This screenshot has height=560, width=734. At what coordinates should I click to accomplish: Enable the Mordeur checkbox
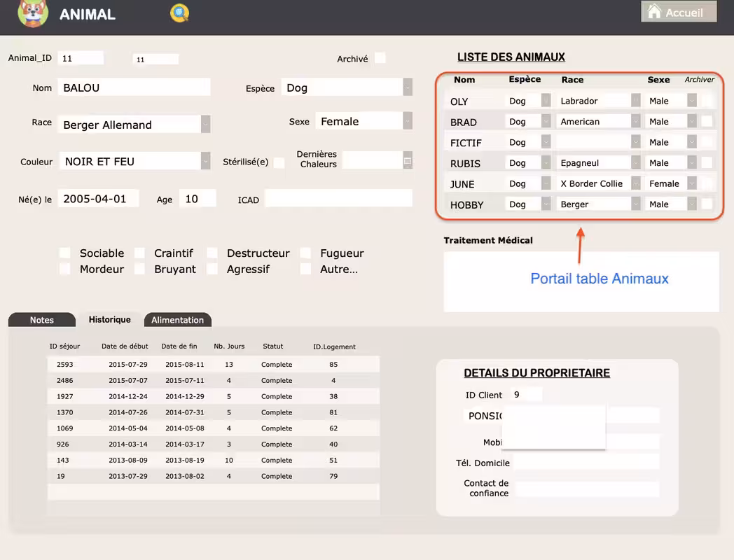(x=64, y=269)
